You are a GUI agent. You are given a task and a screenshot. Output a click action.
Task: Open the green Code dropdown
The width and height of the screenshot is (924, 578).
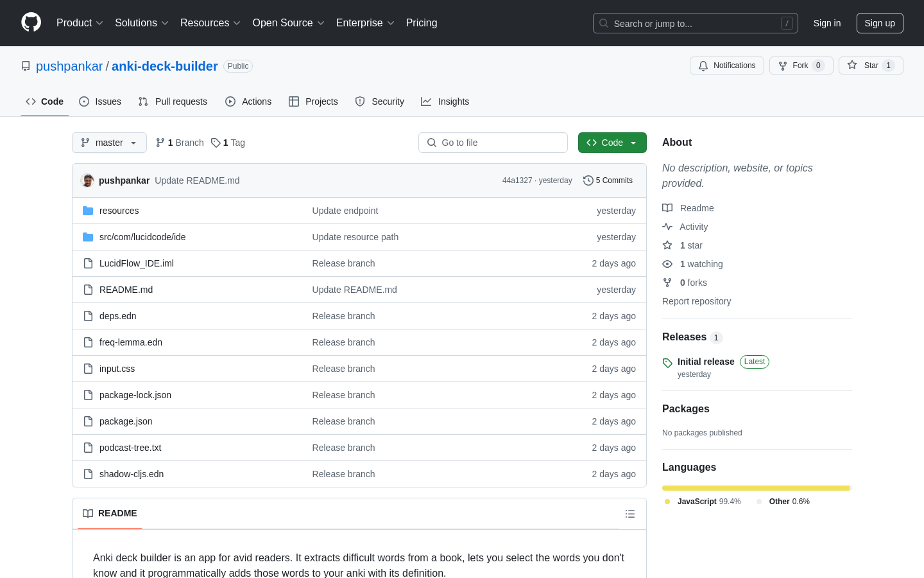coord(612,143)
